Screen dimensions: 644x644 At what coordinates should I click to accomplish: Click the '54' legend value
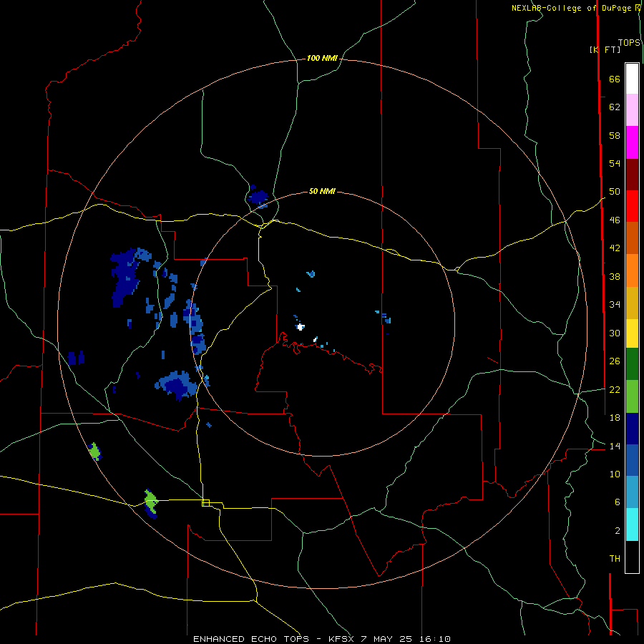click(x=615, y=163)
